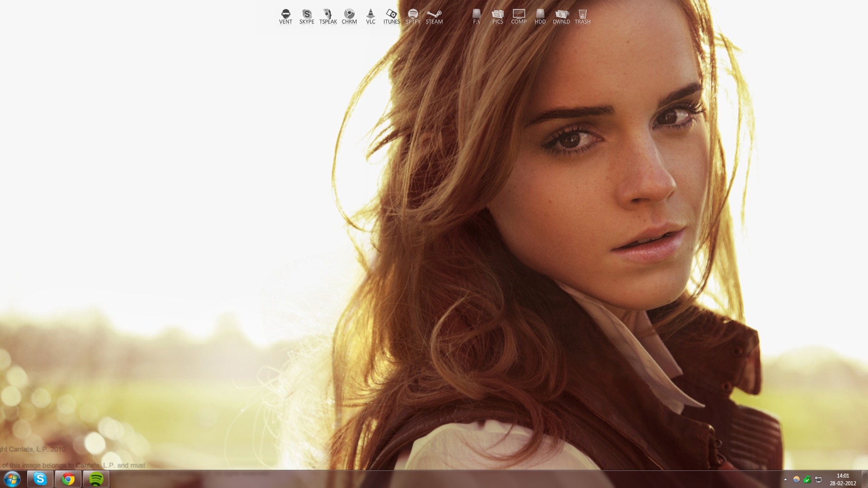Click the Windows Start orb
868x488 pixels.
pos(12,479)
